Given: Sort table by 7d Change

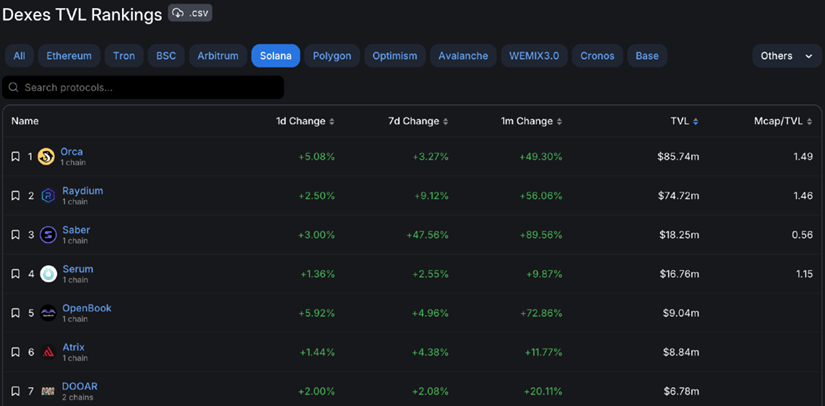Looking at the screenshot, I should 418,121.
